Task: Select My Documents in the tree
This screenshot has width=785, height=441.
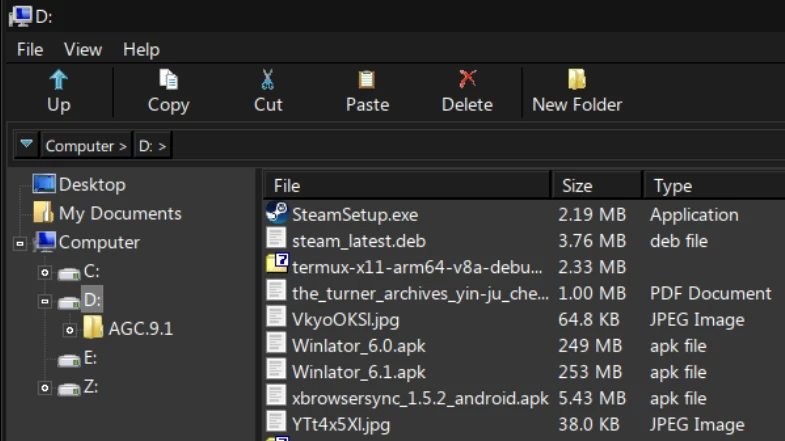Action: [119, 214]
